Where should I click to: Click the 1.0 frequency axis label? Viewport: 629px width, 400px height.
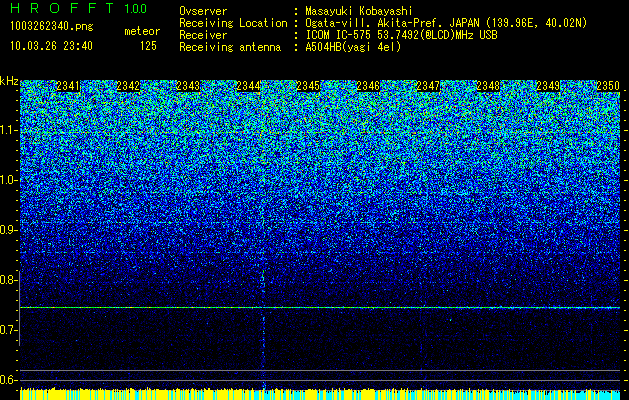click(7, 180)
